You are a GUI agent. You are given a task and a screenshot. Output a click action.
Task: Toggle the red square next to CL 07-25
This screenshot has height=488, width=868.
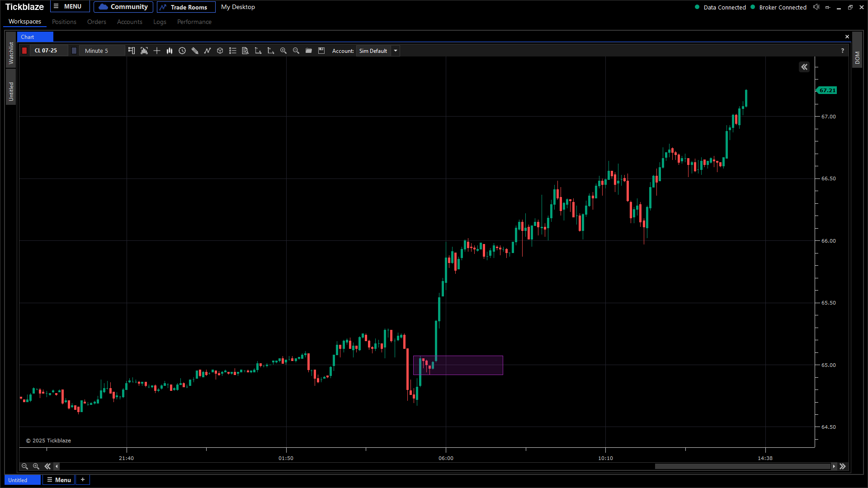[x=24, y=51]
